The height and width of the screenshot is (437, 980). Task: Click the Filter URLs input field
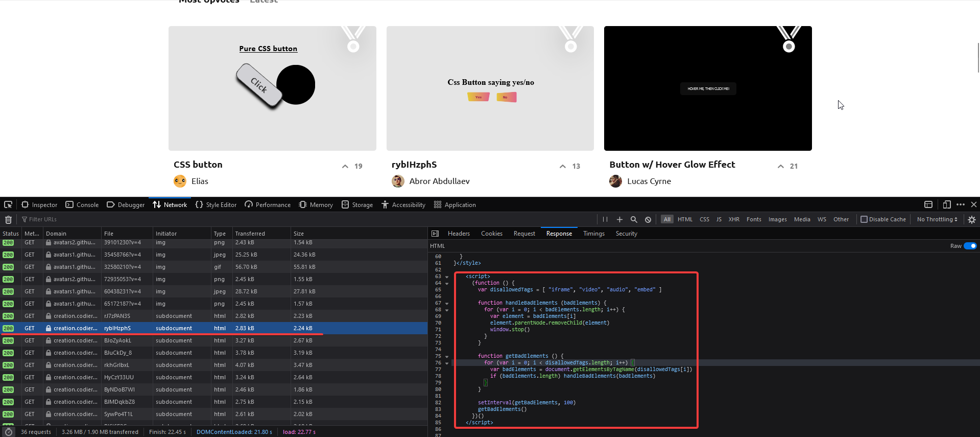(x=306, y=219)
